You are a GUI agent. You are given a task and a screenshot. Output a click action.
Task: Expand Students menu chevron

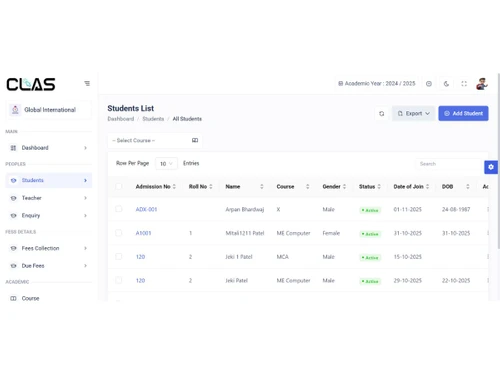(85, 180)
